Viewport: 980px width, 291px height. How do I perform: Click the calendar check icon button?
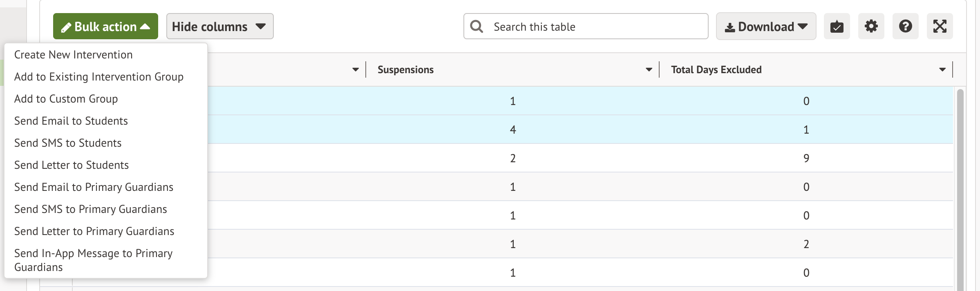click(x=837, y=27)
